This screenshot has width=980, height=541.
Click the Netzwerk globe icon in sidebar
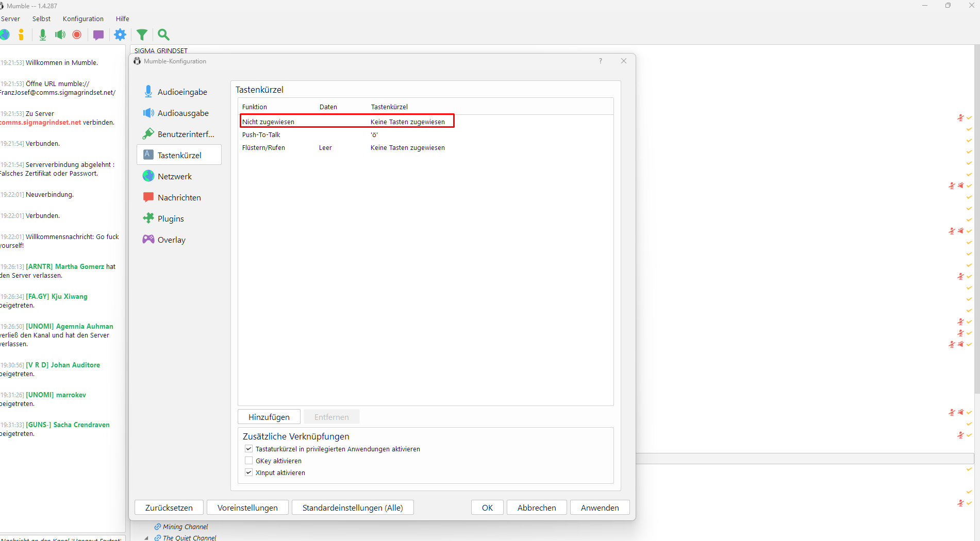pos(148,176)
